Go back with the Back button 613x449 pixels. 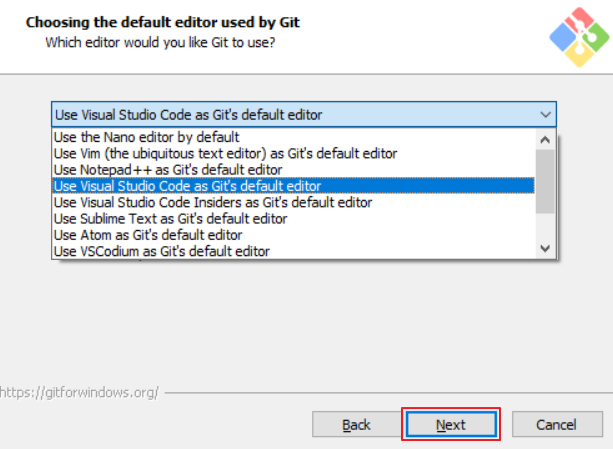[x=357, y=424]
